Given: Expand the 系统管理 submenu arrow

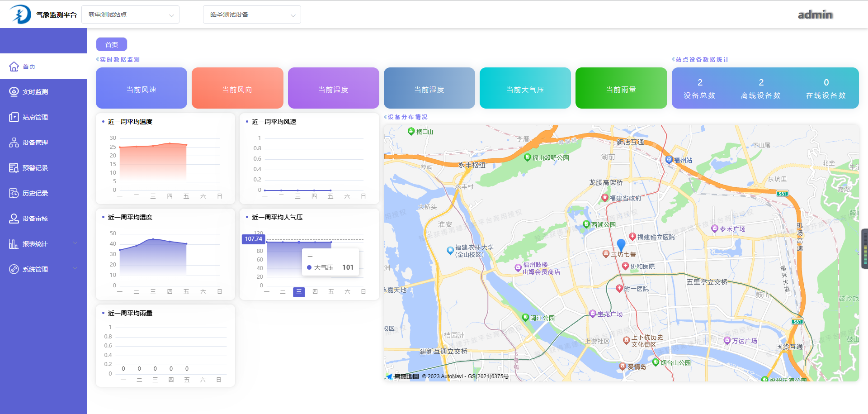Looking at the screenshot, I should tap(75, 269).
